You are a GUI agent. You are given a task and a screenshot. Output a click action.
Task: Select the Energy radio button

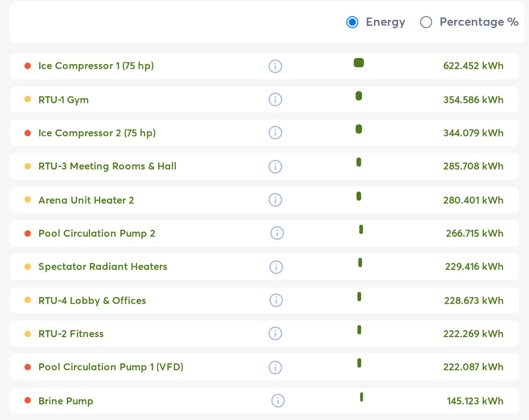pos(352,22)
